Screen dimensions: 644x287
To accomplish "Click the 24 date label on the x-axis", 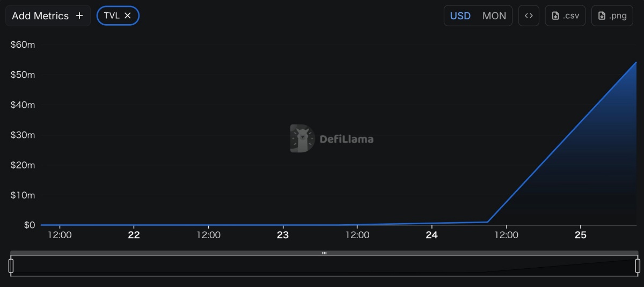I will pyautogui.click(x=431, y=235).
